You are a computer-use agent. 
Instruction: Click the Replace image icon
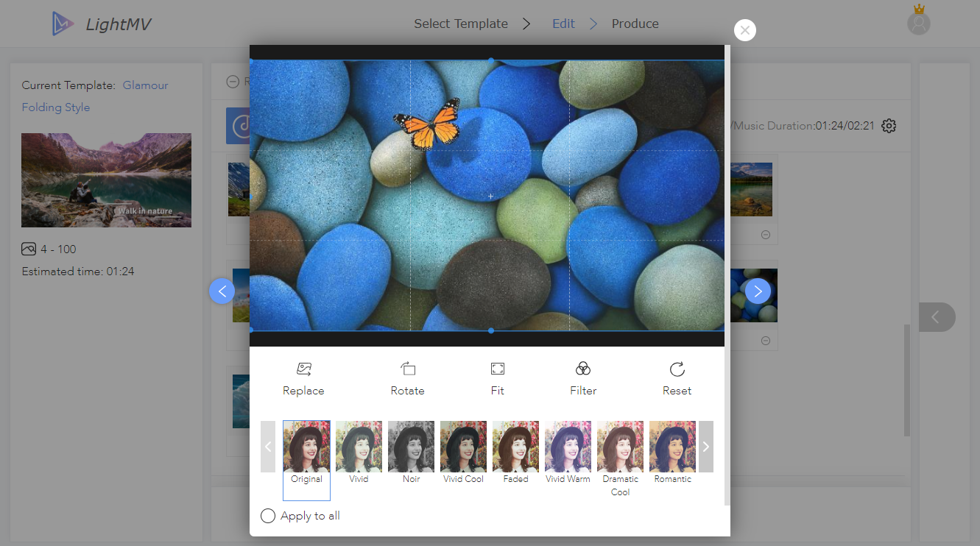click(303, 369)
